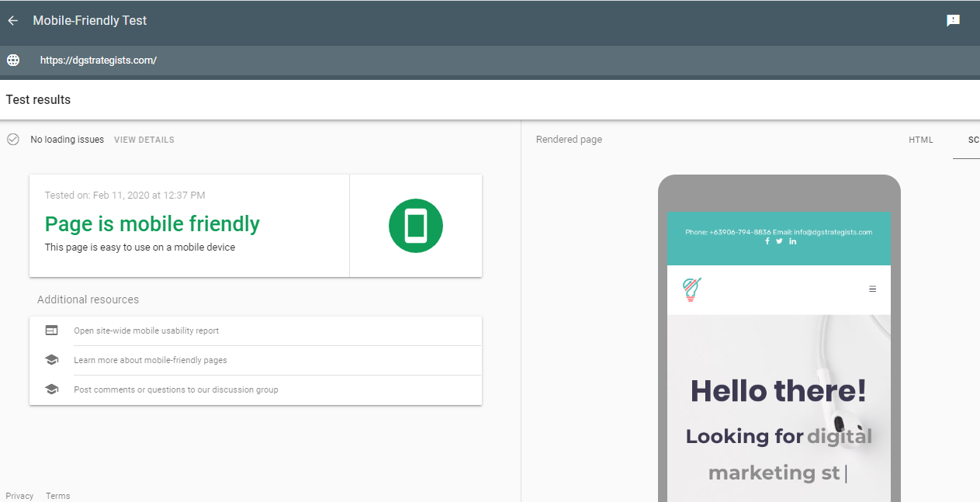Click the Test results heading
This screenshot has height=502, width=980.
click(38, 99)
